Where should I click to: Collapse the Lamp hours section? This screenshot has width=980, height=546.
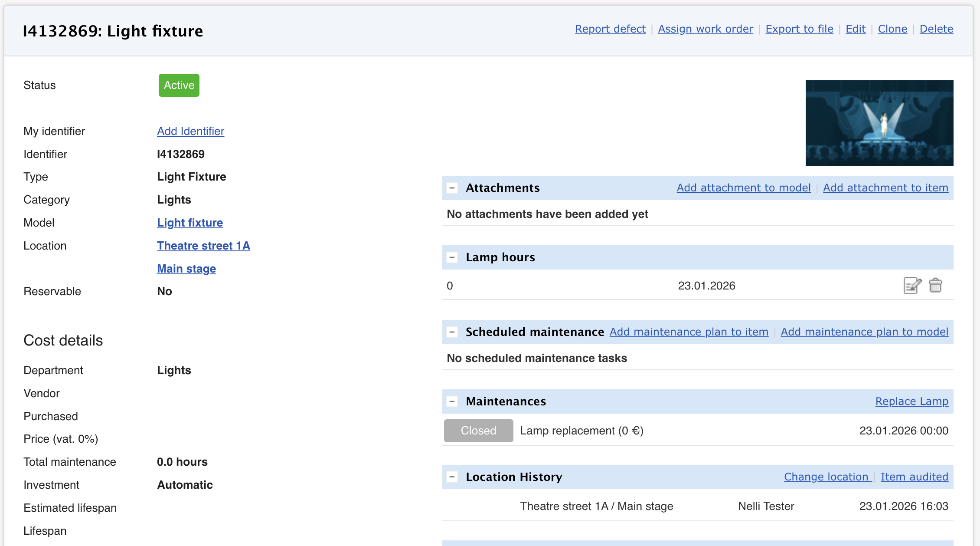tap(452, 257)
